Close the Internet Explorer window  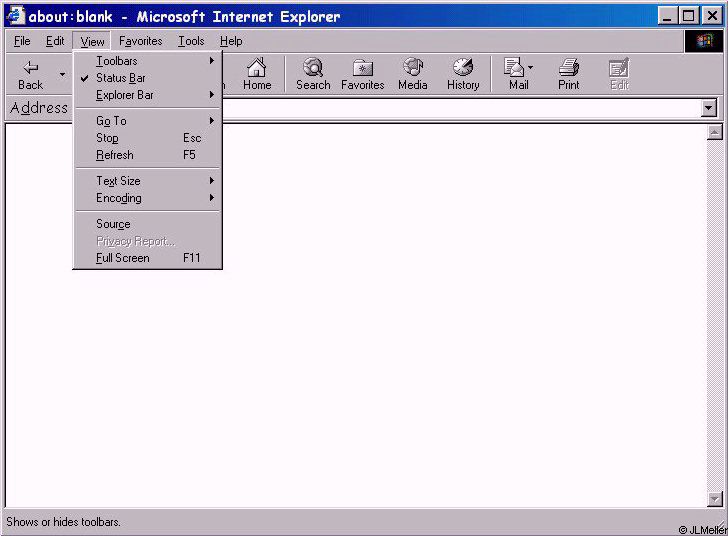(712, 16)
